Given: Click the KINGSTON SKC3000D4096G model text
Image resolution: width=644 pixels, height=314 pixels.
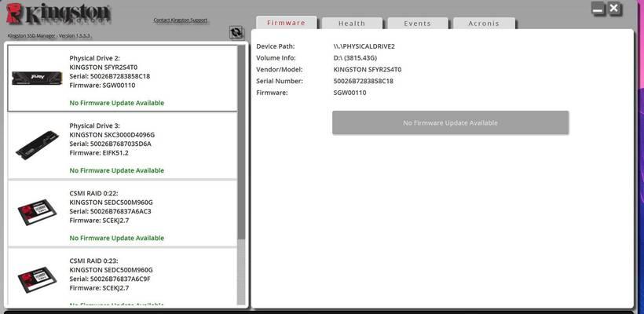Looking at the screenshot, I should [x=112, y=135].
